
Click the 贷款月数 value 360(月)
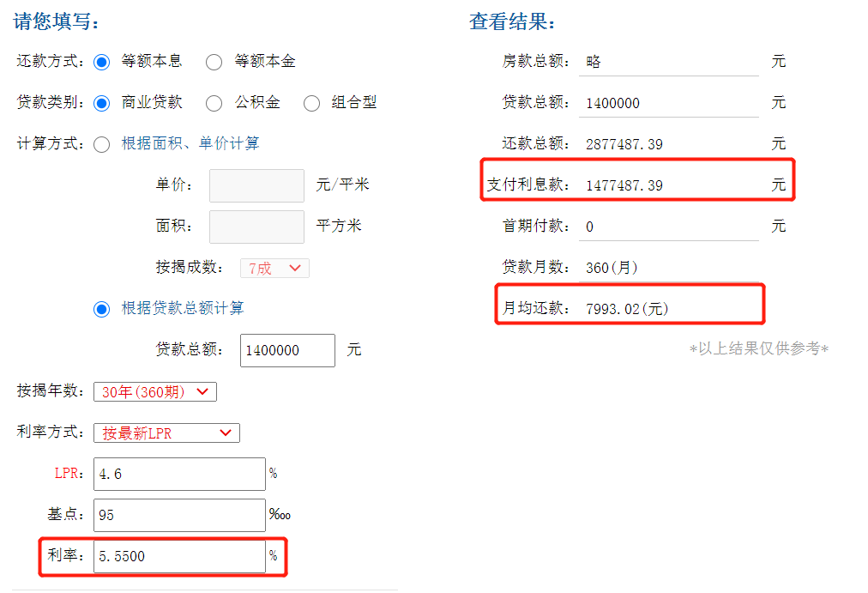coord(612,268)
